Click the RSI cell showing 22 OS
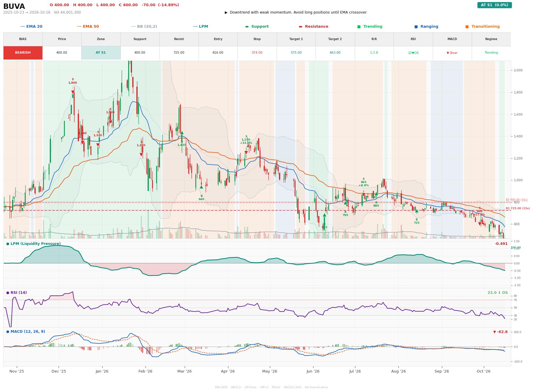533x392 pixels. pos(413,53)
